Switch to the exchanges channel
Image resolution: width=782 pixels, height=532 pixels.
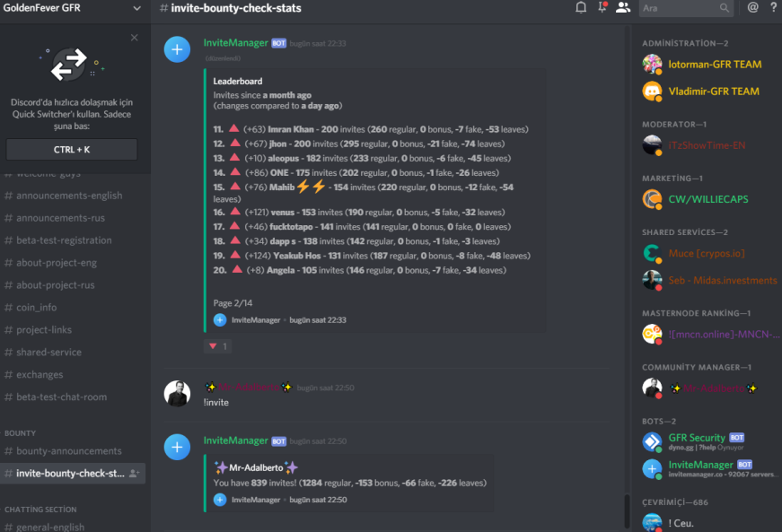pos(40,375)
